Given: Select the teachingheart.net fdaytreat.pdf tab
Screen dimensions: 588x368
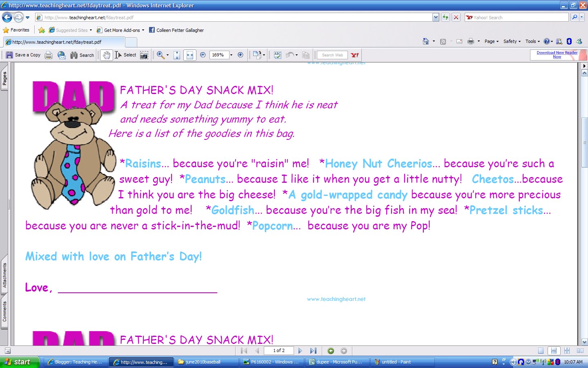Looking at the screenshot, I should coord(64,42).
